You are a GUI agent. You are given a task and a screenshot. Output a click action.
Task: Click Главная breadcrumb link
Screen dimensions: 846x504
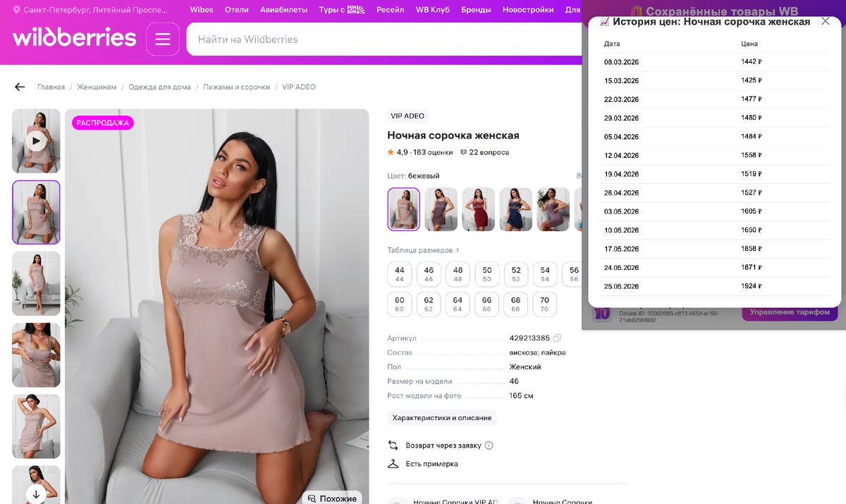pos(51,87)
